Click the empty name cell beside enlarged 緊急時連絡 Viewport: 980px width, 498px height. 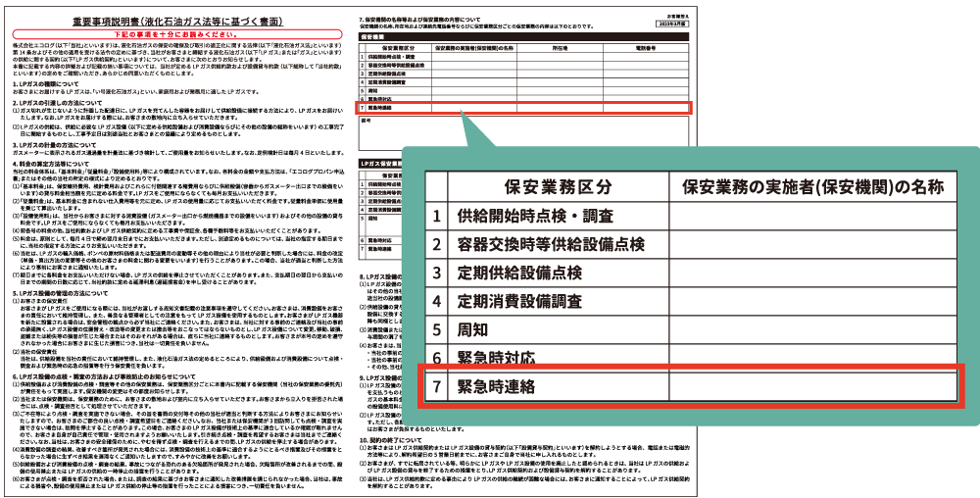(812, 386)
